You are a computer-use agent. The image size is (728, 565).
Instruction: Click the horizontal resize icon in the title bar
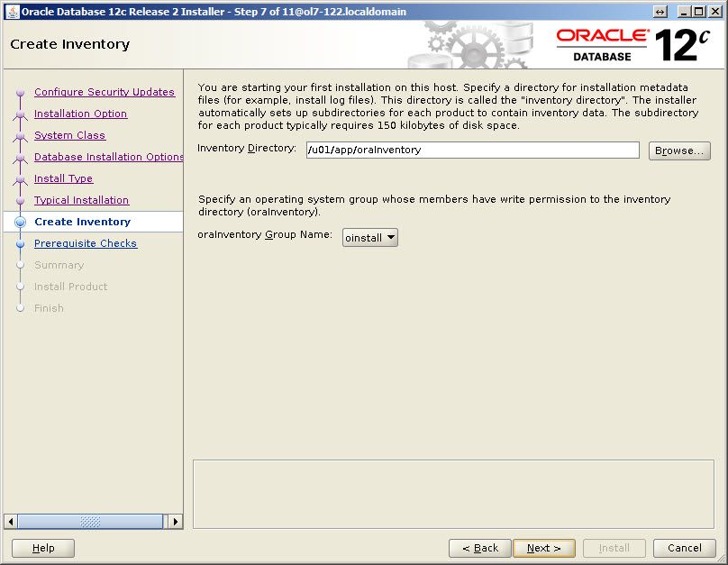tap(660, 12)
